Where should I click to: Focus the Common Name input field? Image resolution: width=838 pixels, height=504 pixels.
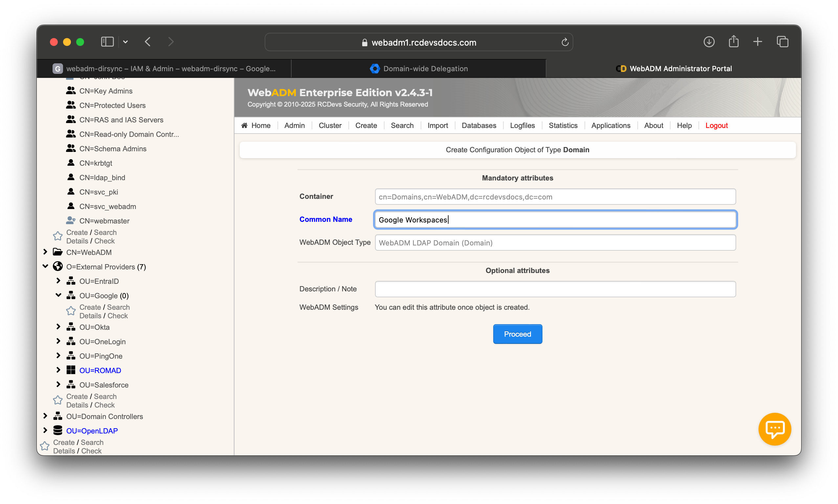tap(555, 220)
